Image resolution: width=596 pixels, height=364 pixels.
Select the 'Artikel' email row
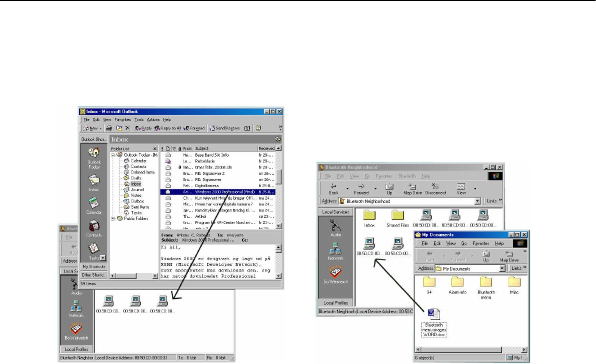tap(217, 216)
